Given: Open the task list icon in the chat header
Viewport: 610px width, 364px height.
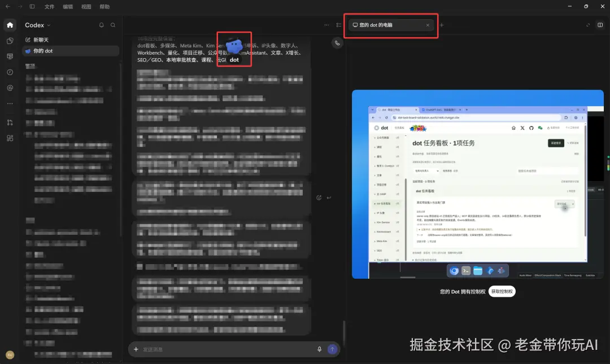Looking at the screenshot, I should (338, 25).
